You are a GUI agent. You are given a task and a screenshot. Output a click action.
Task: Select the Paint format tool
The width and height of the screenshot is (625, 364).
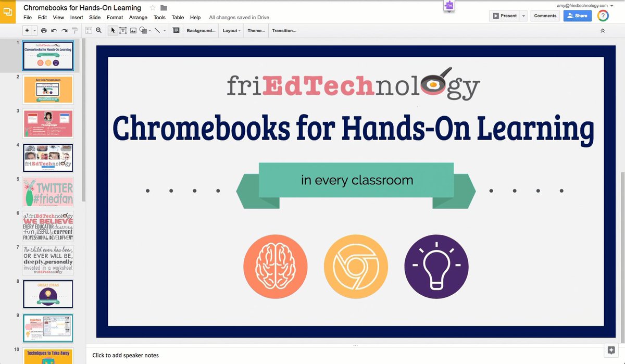(x=74, y=31)
